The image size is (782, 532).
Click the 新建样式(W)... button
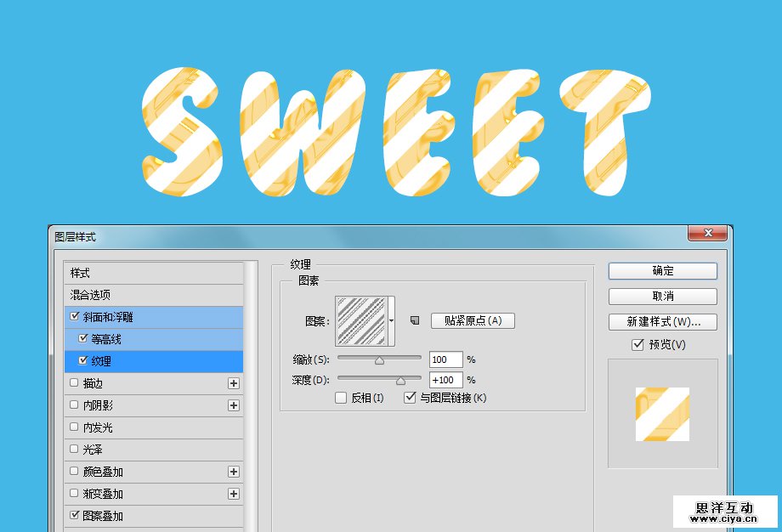point(662,322)
